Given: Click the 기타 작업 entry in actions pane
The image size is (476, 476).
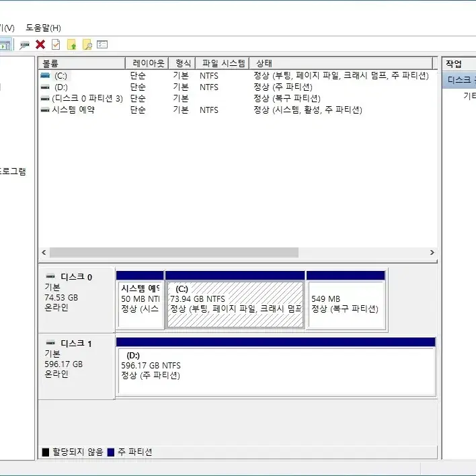Looking at the screenshot, I should click(469, 96).
